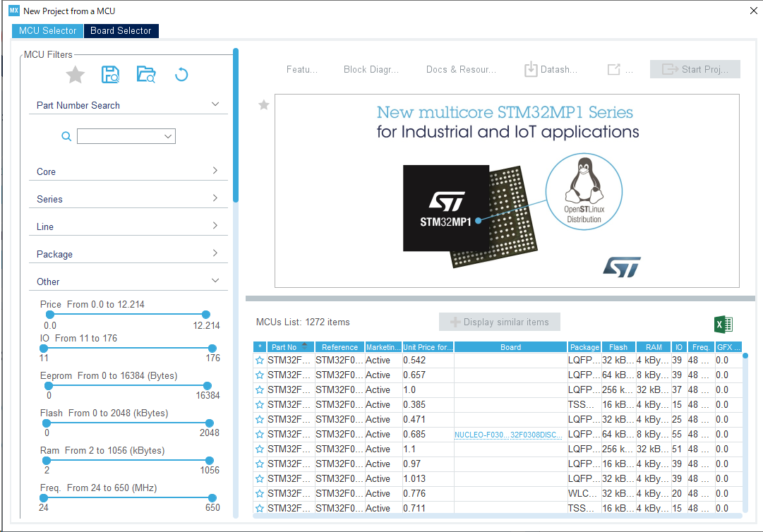Sort by the Package column header
The height and width of the screenshot is (532, 763).
[x=584, y=346]
